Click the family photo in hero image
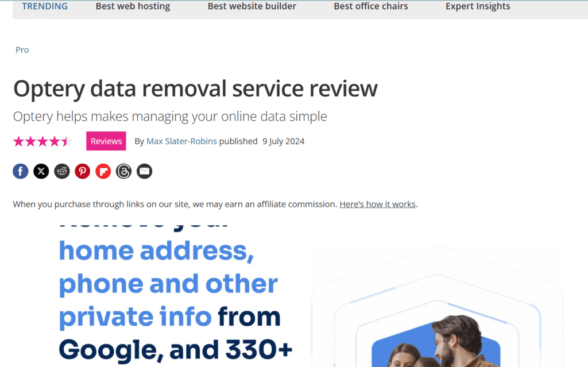The height and width of the screenshot is (367, 588). click(x=436, y=342)
